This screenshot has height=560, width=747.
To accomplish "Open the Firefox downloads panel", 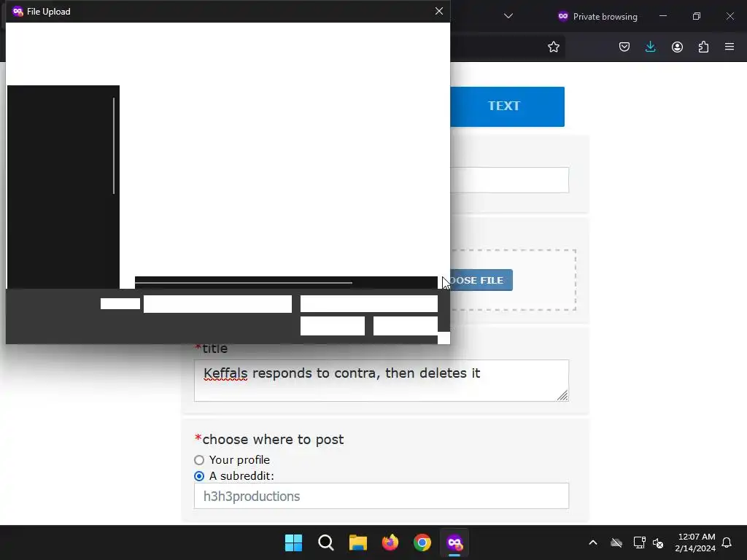I will click(x=650, y=47).
